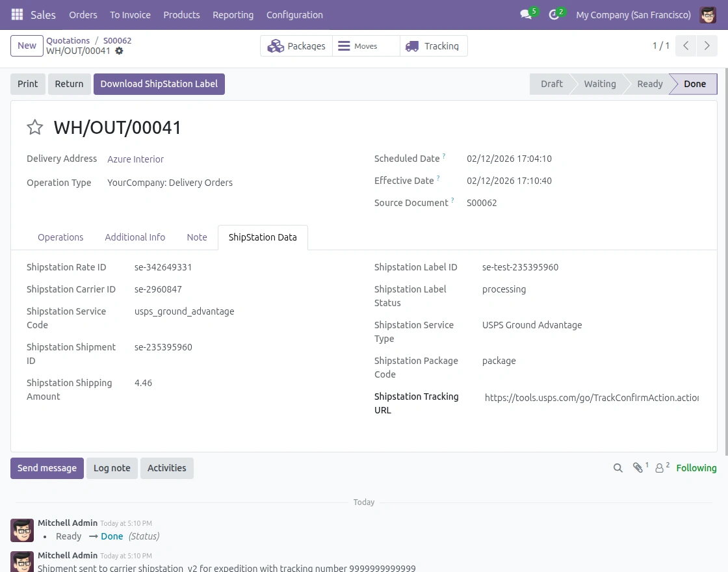Switch to the Additional Info tab
728x572 pixels.
135,237
